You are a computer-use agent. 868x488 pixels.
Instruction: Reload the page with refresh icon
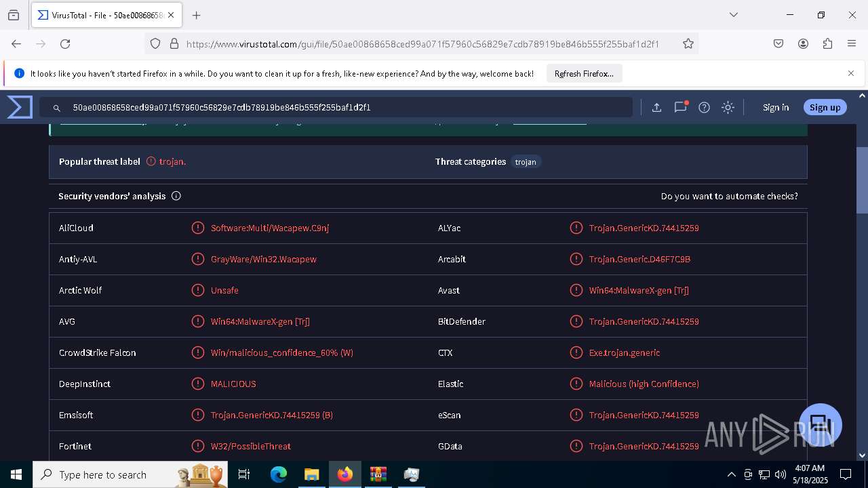pyautogui.click(x=65, y=43)
